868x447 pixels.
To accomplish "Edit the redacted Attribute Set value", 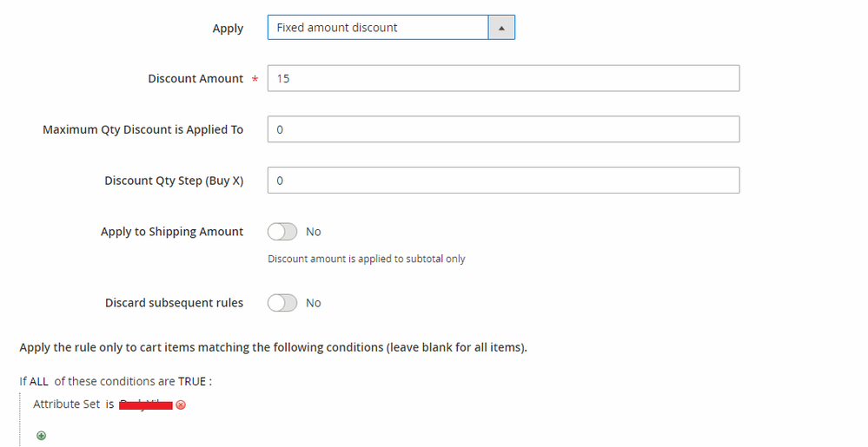I will [145, 404].
